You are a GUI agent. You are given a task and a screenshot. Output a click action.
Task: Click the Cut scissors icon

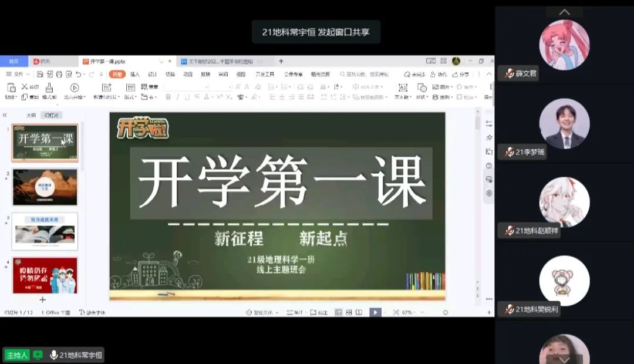tap(25, 87)
